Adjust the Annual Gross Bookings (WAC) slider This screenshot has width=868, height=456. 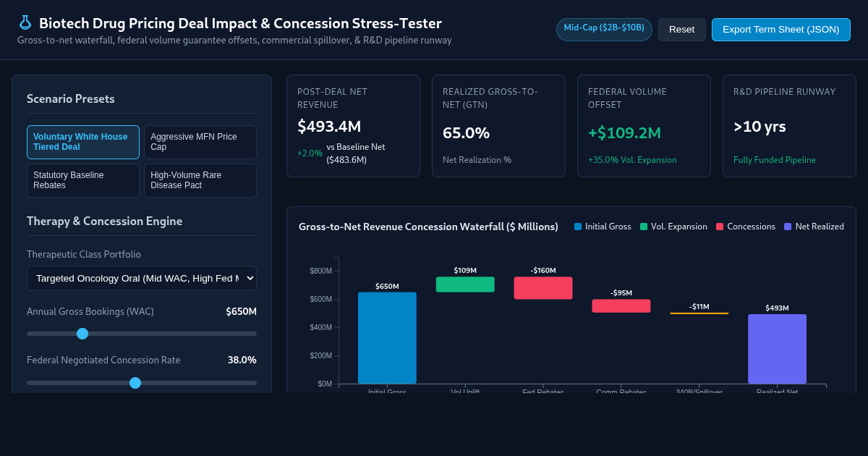pos(142,334)
